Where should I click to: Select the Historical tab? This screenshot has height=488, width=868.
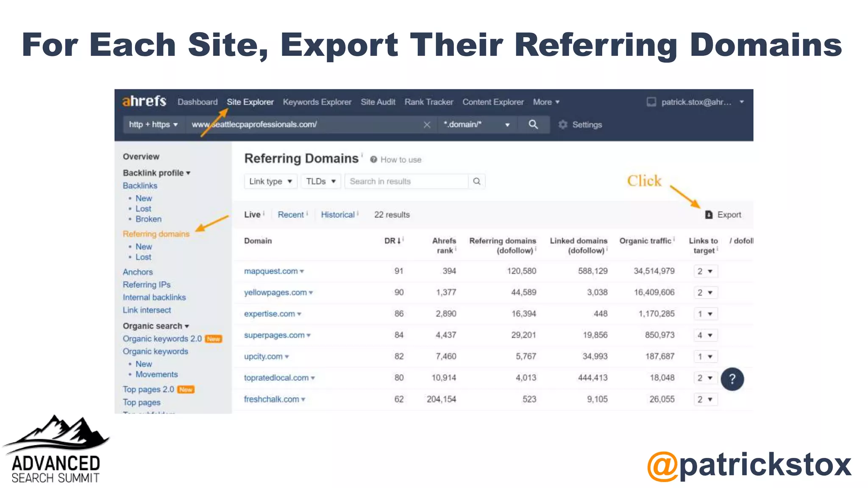click(x=338, y=215)
